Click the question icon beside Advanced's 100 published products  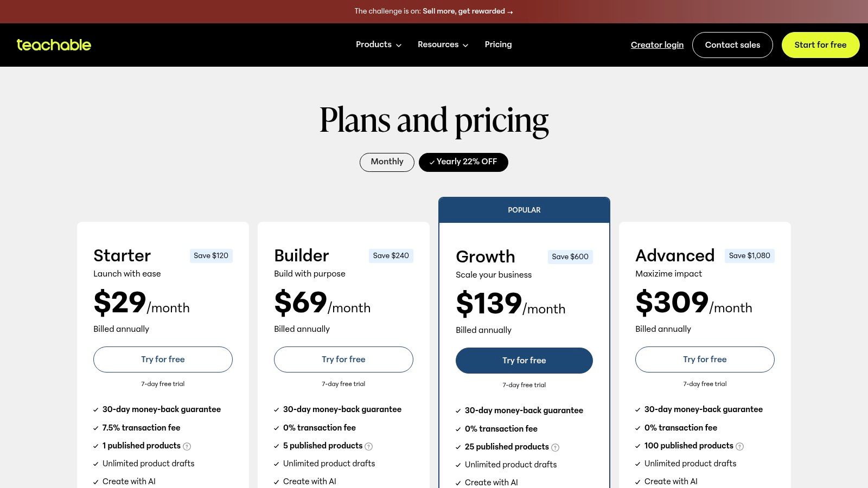[738, 446]
